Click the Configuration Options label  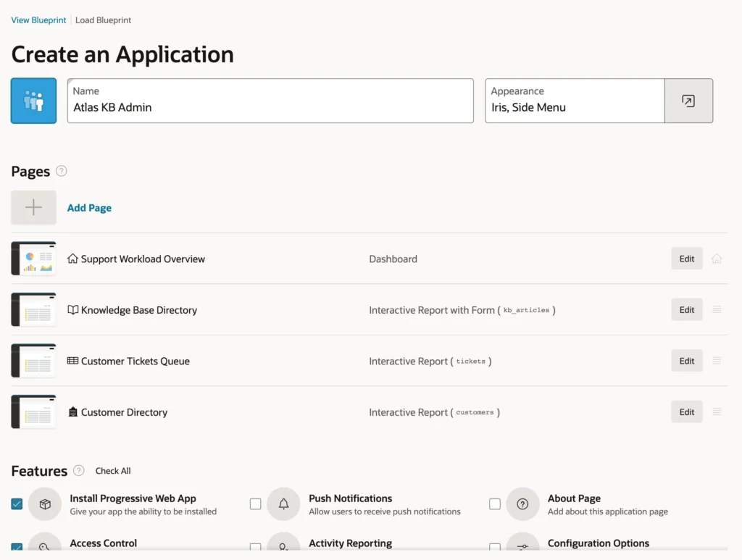pyautogui.click(x=599, y=543)
